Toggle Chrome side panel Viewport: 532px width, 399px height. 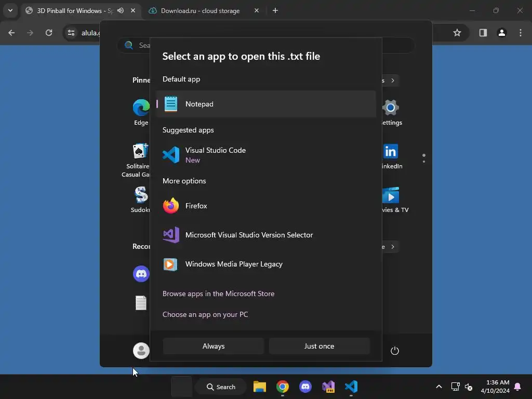pyautogui.click(x=483, y=33)
